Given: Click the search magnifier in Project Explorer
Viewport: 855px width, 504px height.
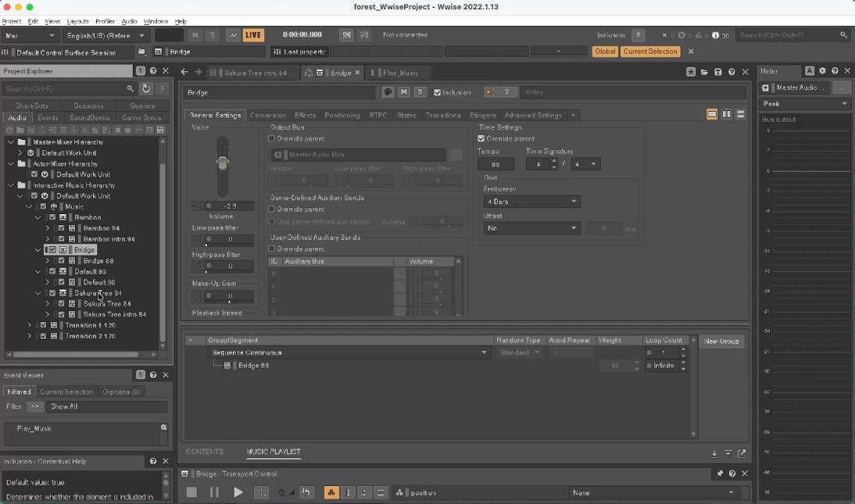Looking at the screenshot, I should tap(130, 88).
